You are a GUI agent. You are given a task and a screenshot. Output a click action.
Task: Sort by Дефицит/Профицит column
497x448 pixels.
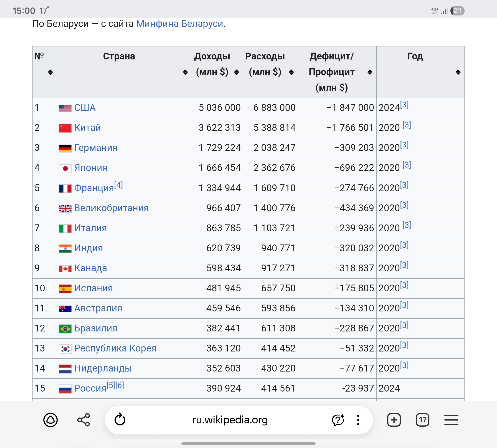[x=370, y=72]
